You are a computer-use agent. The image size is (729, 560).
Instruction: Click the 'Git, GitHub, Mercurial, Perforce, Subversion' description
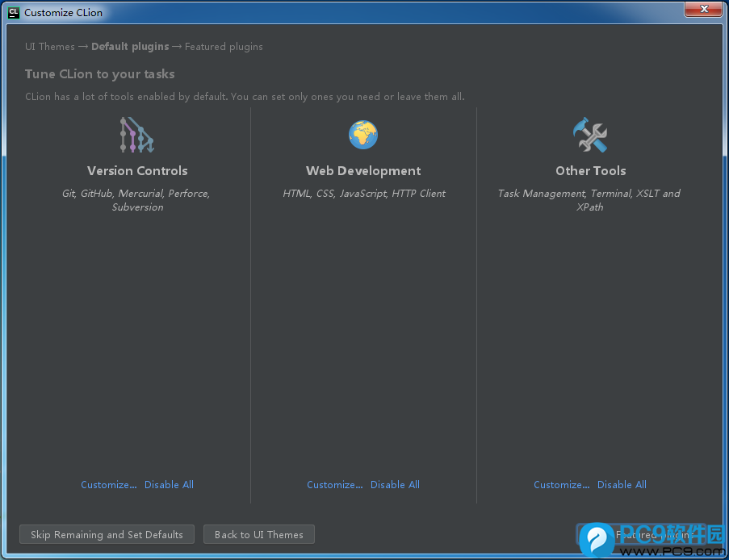pos(136,200)
